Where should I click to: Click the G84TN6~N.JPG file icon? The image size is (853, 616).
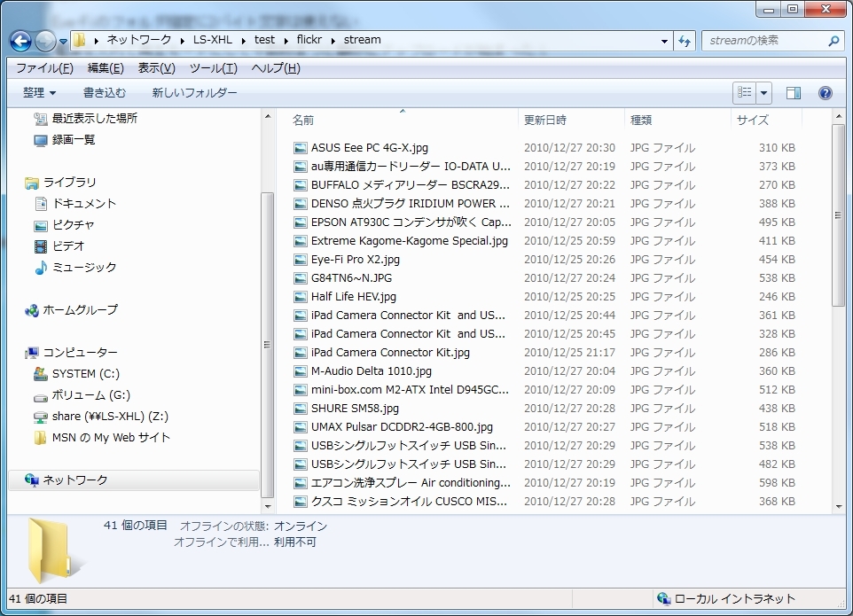point(300,277)
